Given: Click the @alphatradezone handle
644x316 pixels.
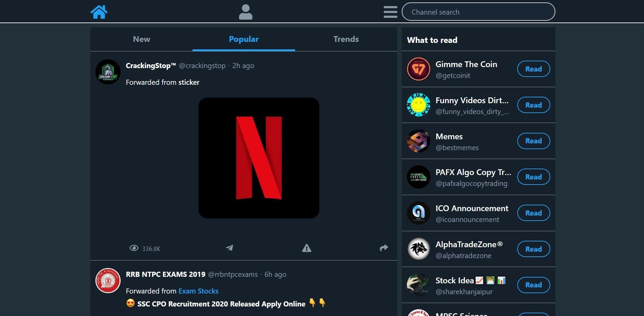Looking at the screenshot, I should tap(463, 256).
